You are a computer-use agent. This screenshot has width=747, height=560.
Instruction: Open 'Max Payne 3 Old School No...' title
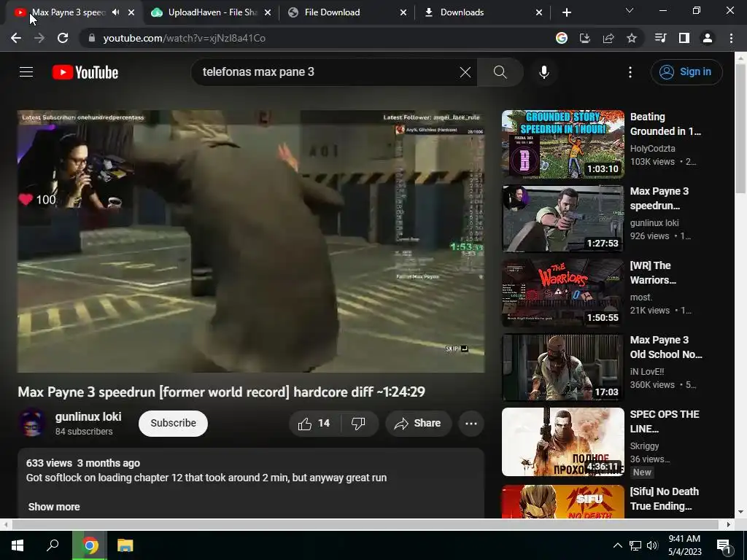click(666, 346)
